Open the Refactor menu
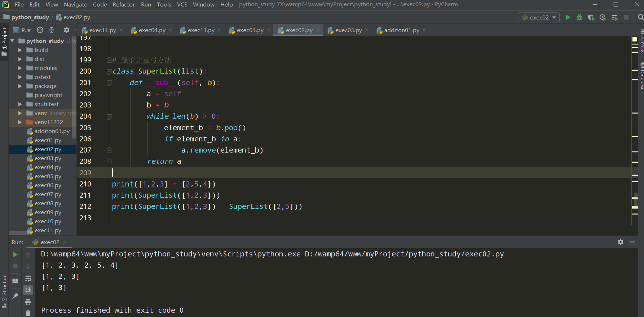Image resolution: width=644 pixels, height=317 pixels. (x=123, y=4)
